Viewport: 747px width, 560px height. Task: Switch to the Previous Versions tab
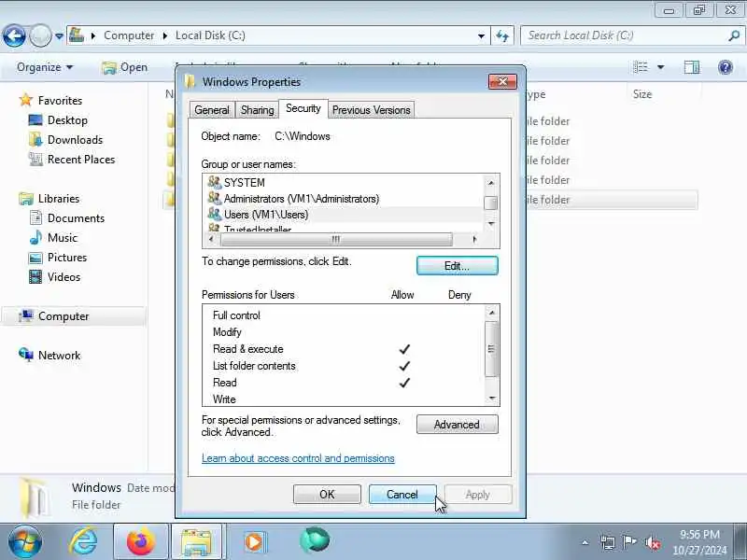[371, 110]
